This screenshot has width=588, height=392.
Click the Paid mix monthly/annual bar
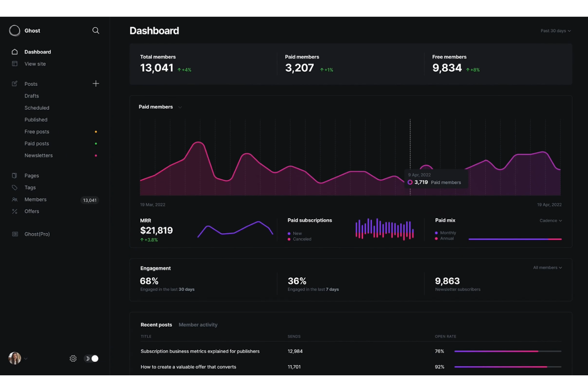515,239
